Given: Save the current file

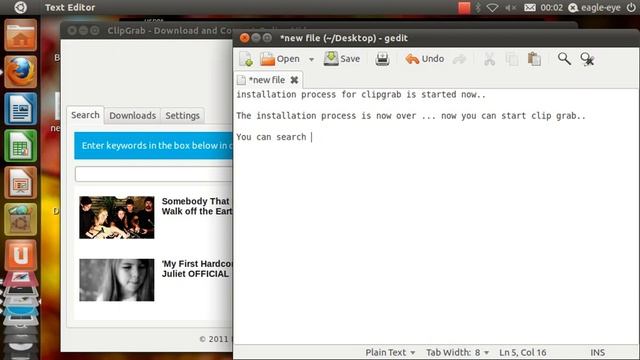Looking at the screenshot, I should (342, 59).
